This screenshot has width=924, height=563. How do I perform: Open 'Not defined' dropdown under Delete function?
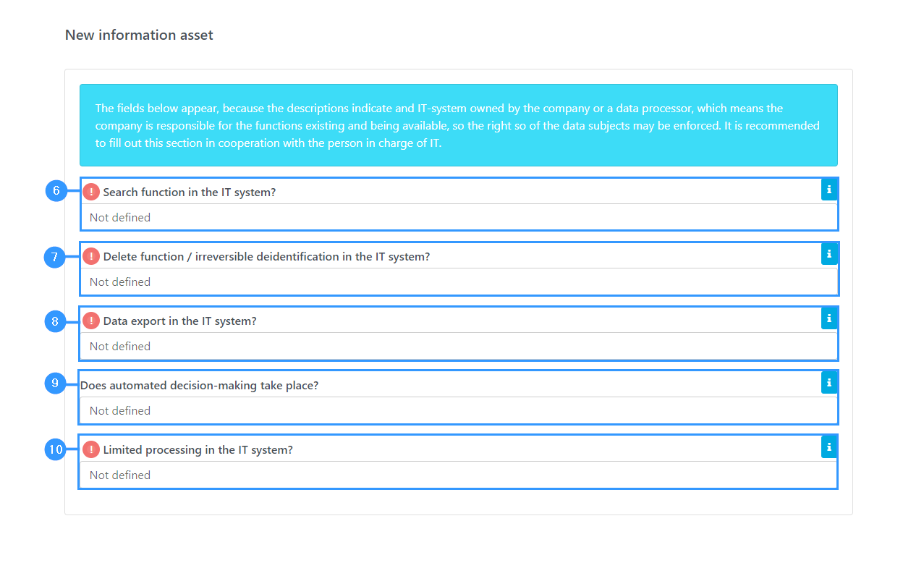pyautogui.click(x=458, y=281)
